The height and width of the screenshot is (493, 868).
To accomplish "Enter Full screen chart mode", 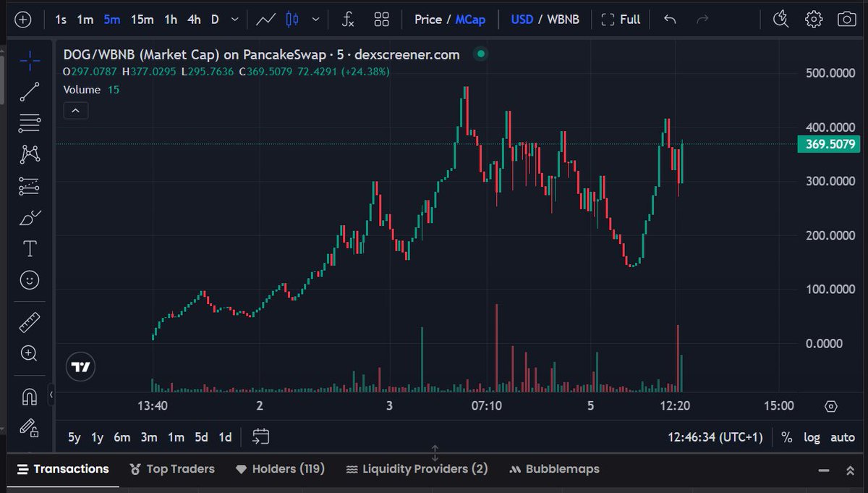I will pos(621,20).
